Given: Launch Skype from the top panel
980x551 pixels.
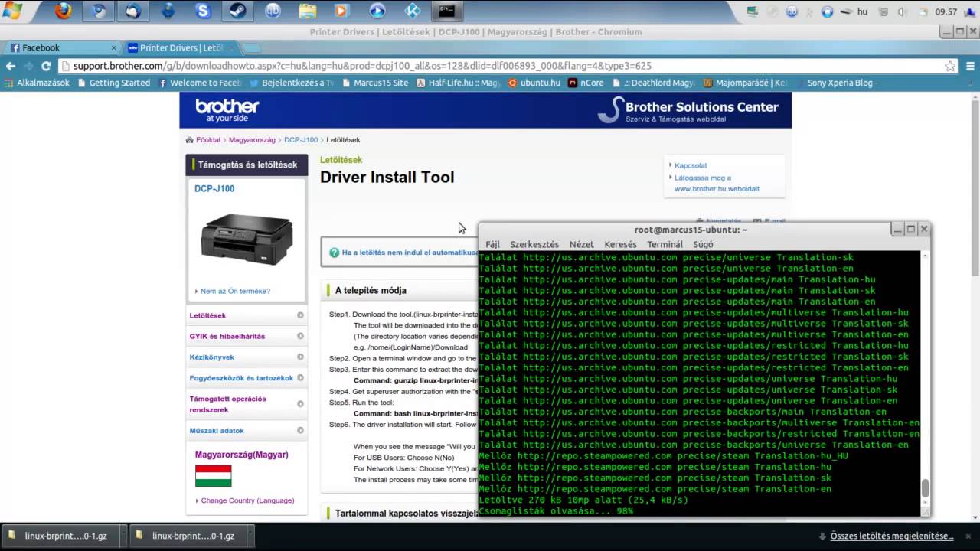Looking at the screenshot, I should tap(203, 11).
